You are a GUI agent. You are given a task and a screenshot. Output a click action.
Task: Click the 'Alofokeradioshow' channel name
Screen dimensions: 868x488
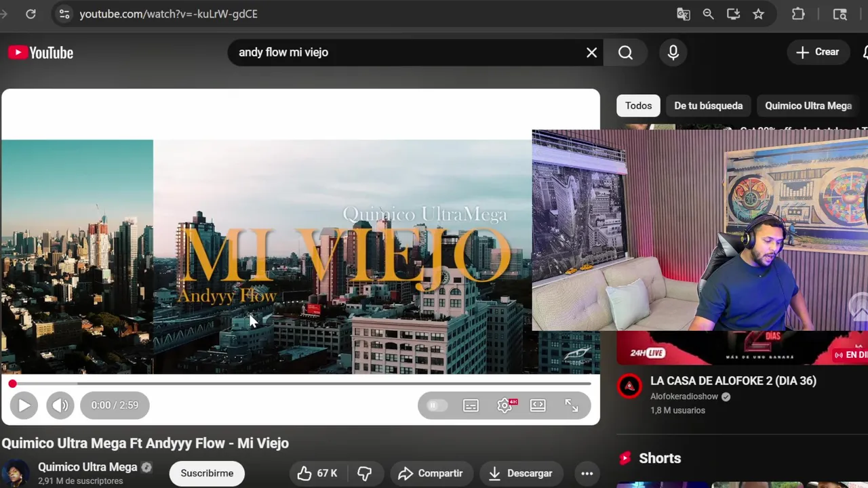pos(684,396)
